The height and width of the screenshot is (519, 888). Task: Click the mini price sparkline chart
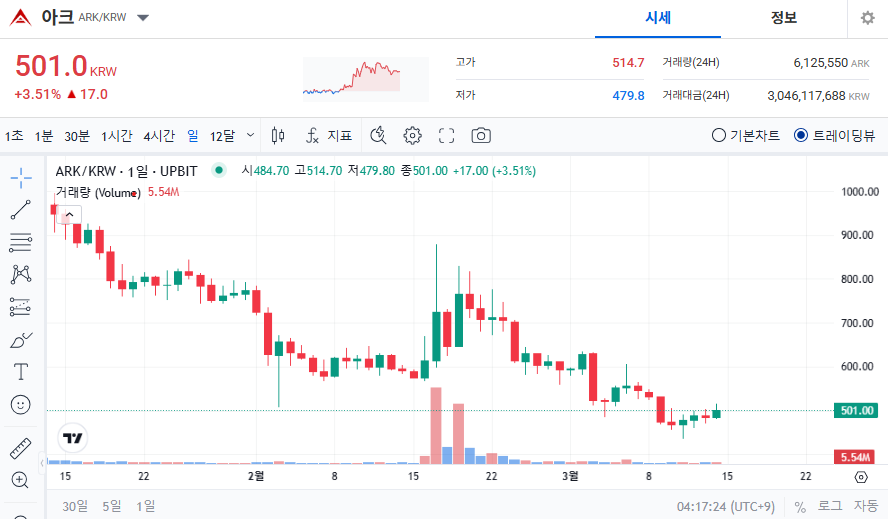pyautogui.click(x=365, y=79)
